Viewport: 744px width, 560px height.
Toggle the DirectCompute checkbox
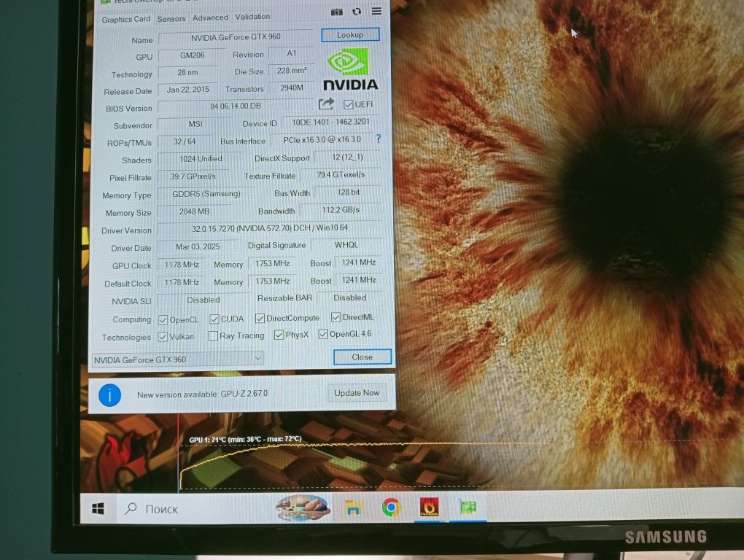click(x=260, y=318)
